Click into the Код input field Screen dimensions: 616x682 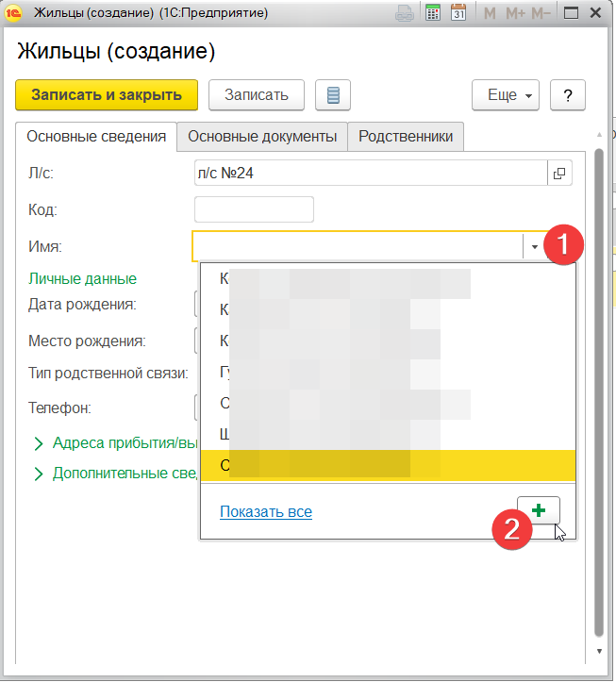(254, 209)
